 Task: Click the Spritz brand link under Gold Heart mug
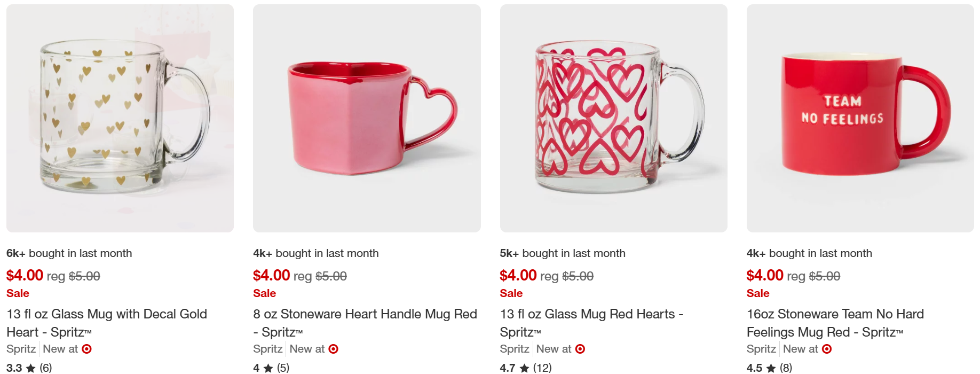click(21, 349)
